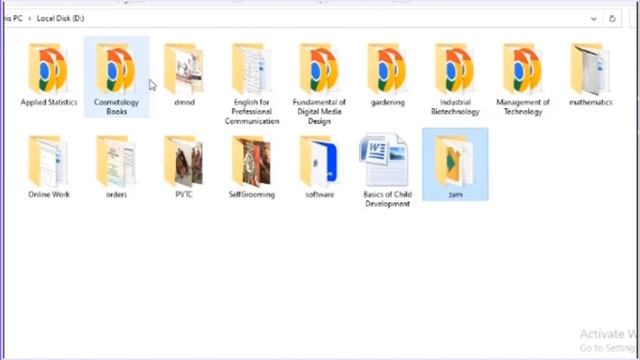
Task: Click the 'orders' name label
Action: [116, 194]
